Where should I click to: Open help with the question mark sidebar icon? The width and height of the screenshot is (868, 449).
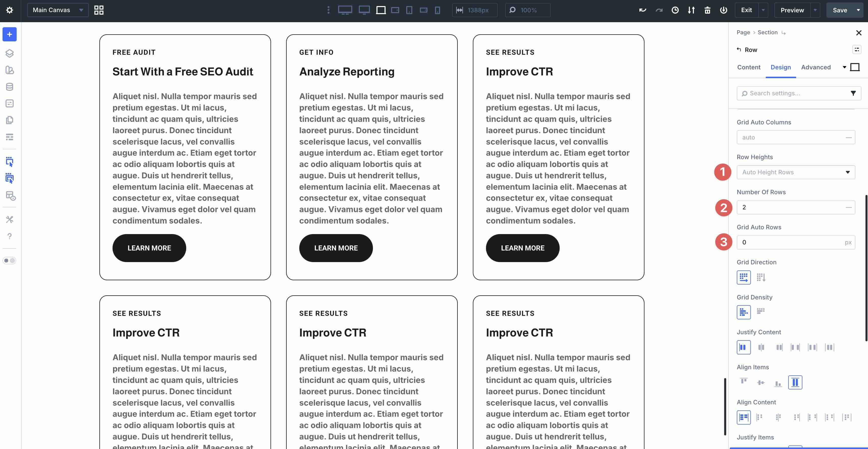pos(9,236)
